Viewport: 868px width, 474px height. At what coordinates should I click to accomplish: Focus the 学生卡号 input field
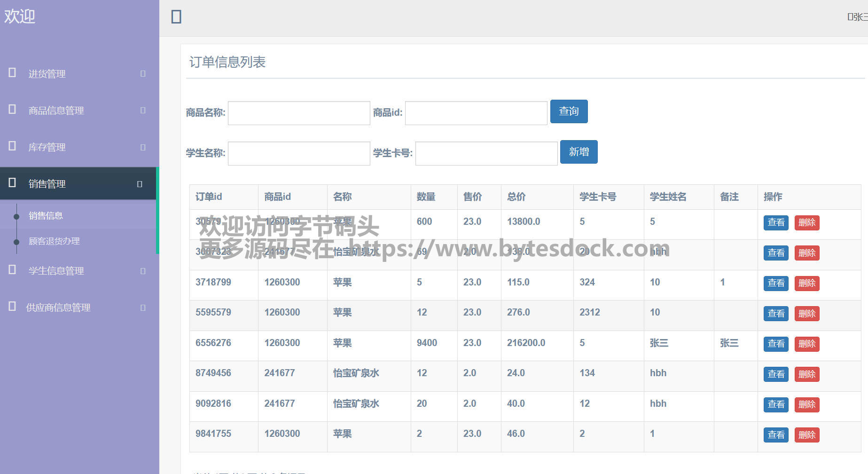tap(486, 153)
